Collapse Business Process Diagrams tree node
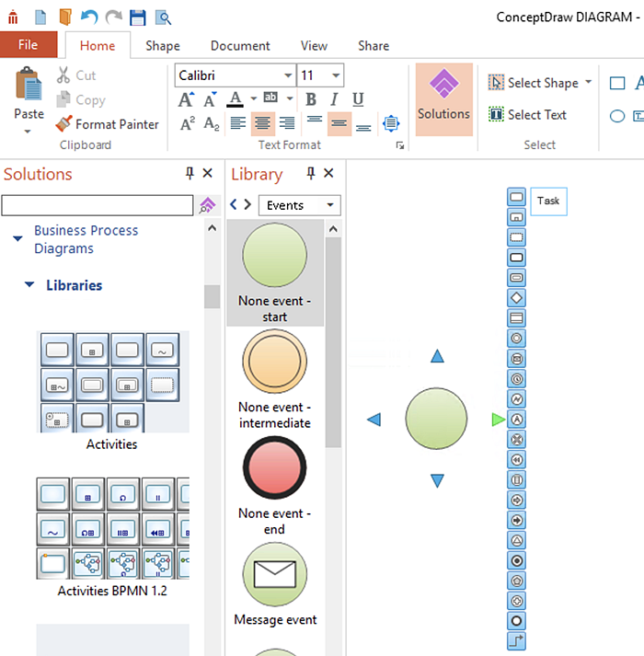The image size is (644, 656). [17, 239]
